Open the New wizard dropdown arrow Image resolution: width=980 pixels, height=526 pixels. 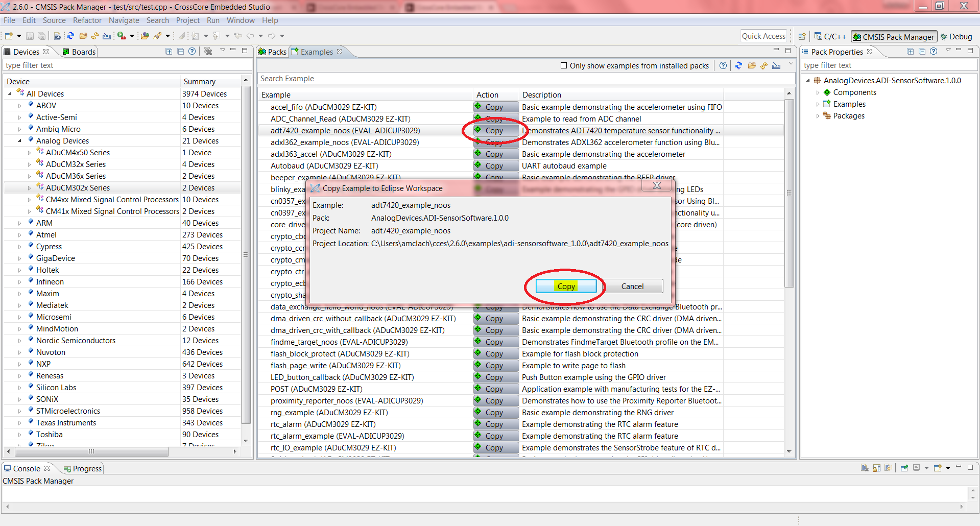pos(19,36)
